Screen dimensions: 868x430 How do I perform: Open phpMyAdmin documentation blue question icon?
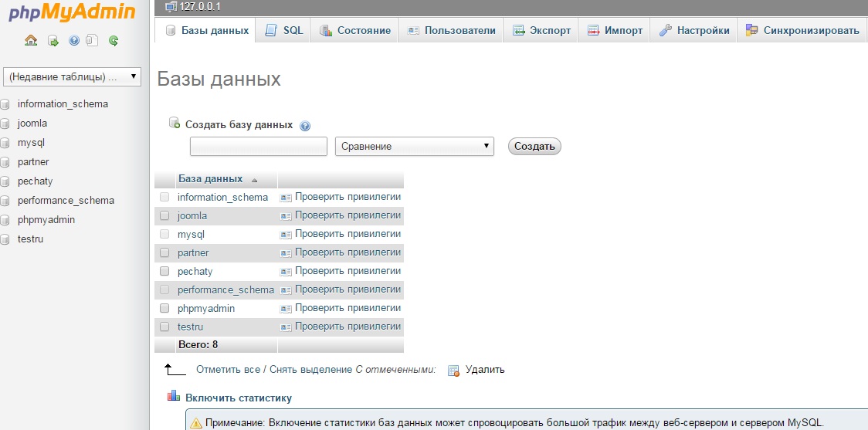point(74,41)
